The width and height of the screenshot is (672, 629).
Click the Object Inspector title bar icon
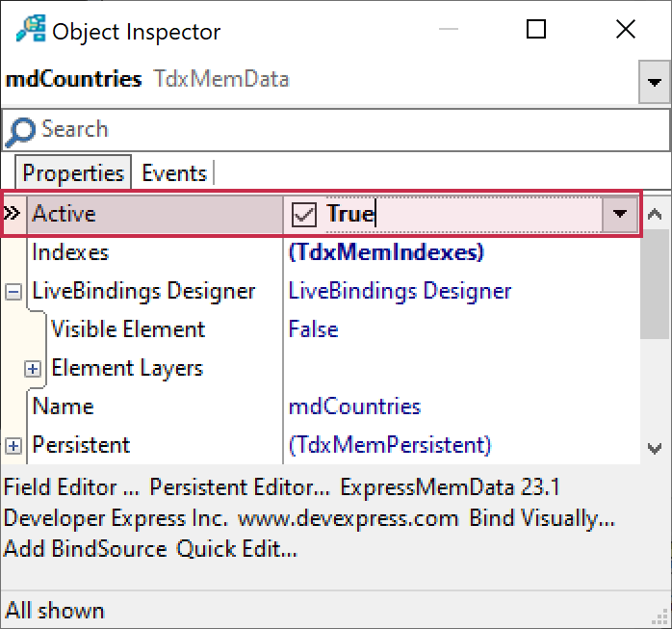coord(30,30)
